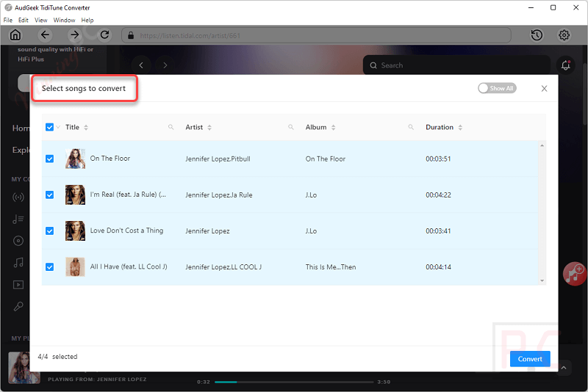Uncheck Love Don't Cost a Thing song
The height and width of the screenshot is (392, 588).
tap(49, 231)
